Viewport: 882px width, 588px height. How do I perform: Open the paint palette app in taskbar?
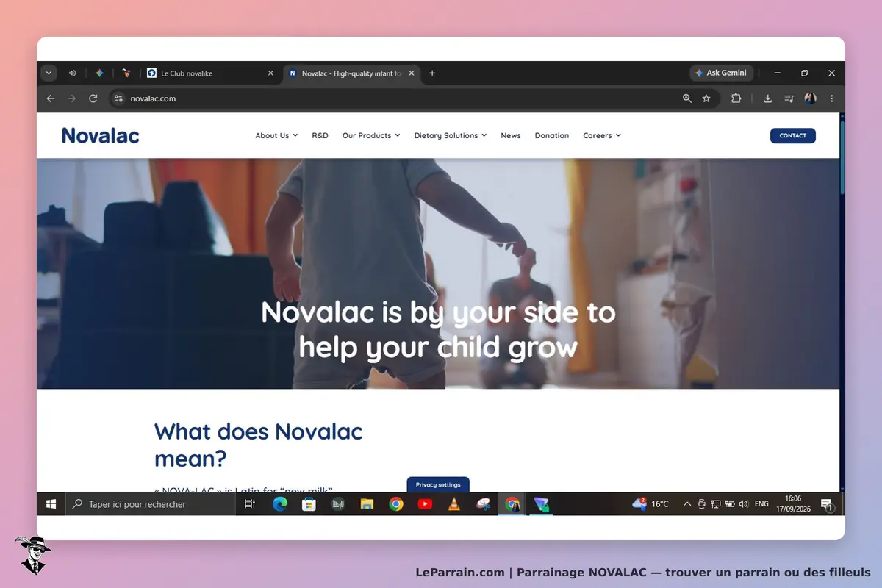coord(483,504)
